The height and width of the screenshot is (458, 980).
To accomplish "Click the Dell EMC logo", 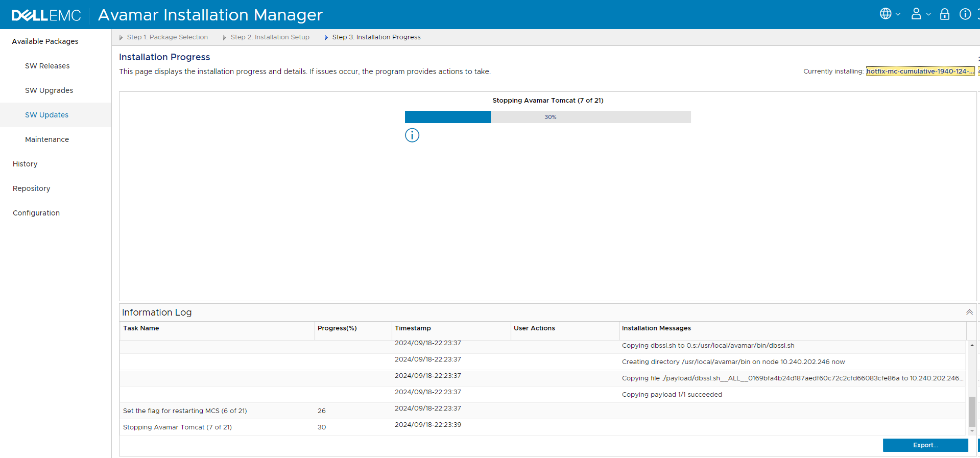I will coord(46,15).
